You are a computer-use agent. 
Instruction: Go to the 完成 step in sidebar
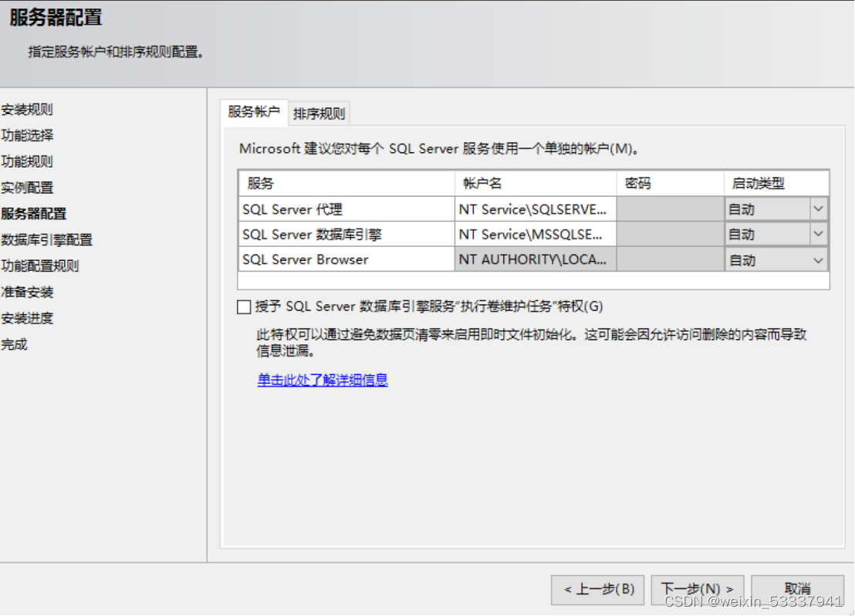[14, 345]
